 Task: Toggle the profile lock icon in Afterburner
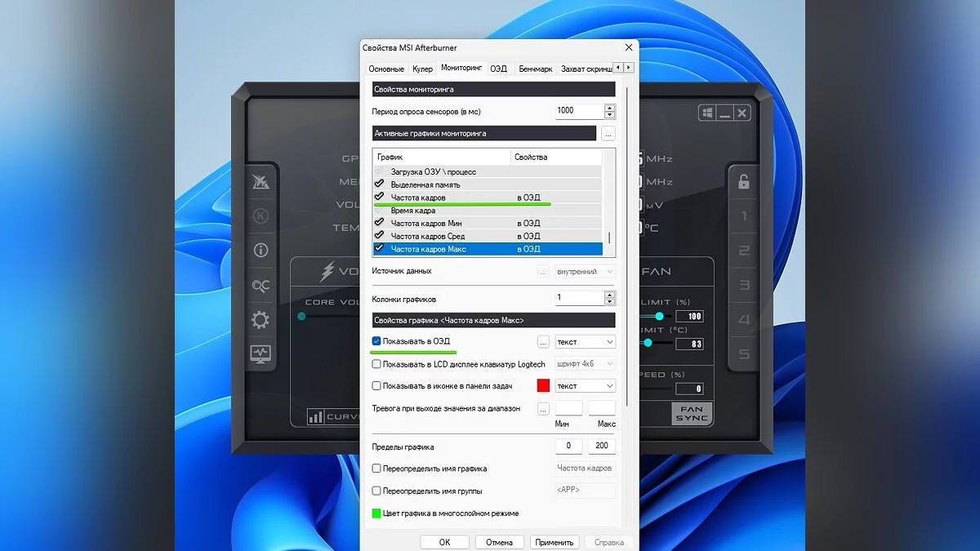point(744,181)
